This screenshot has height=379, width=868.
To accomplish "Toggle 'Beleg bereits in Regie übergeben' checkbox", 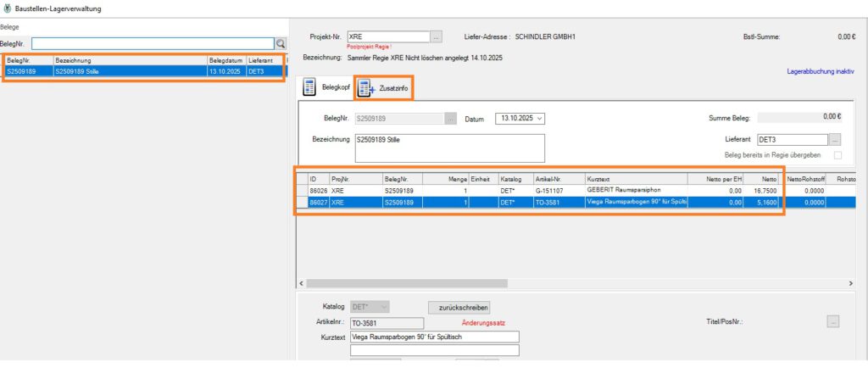I will tap(837, 155).
